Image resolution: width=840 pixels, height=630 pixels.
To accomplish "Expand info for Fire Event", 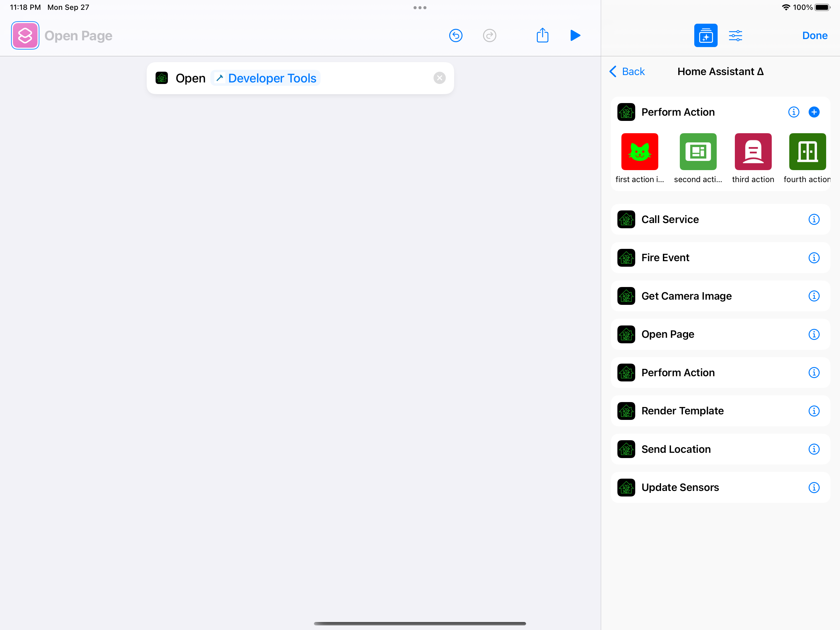I will click(x=814, y=257).
